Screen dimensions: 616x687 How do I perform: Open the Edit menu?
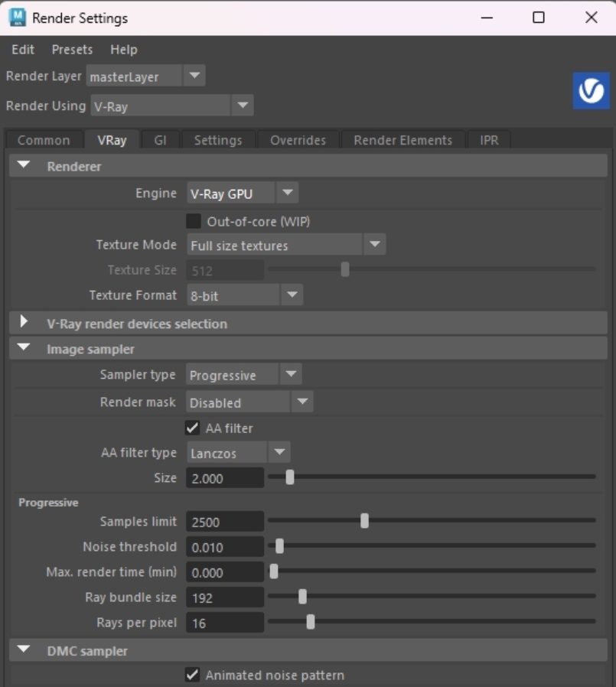[22, 49]
